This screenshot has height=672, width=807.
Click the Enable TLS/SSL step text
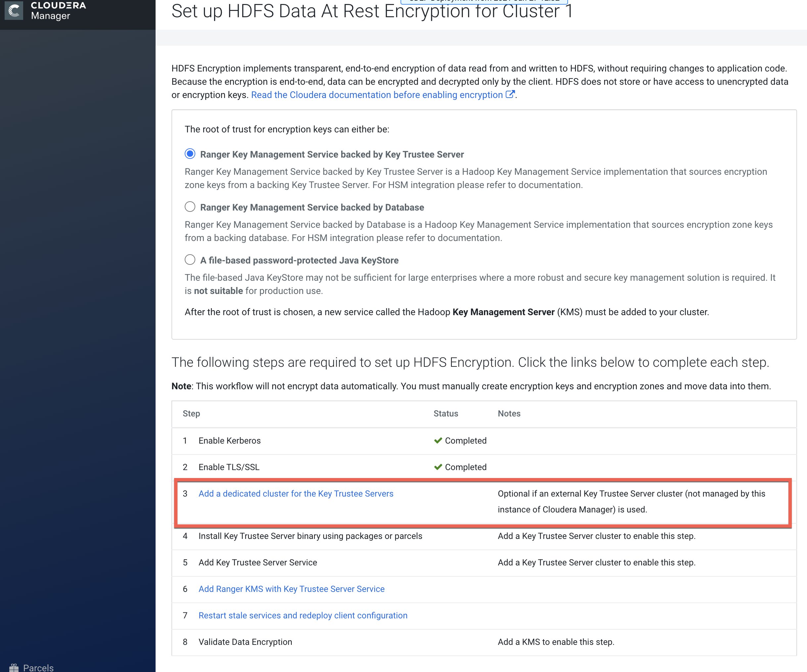click(229, 467)
